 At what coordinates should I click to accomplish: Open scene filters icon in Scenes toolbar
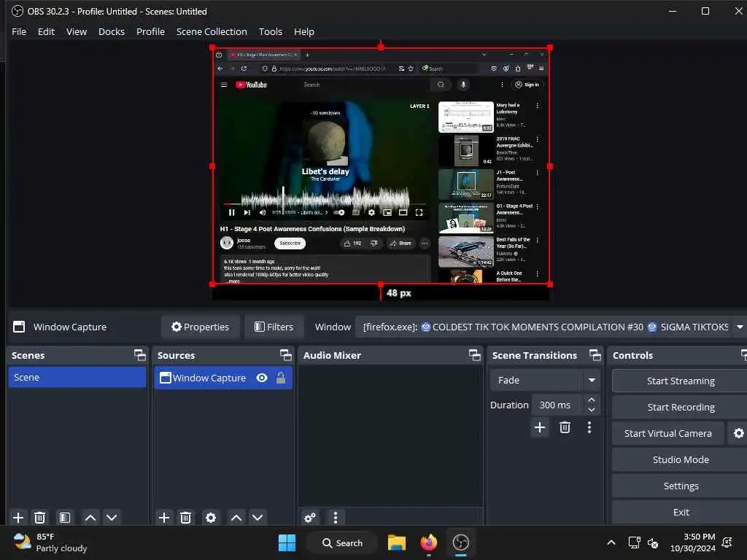coord(65,517)
